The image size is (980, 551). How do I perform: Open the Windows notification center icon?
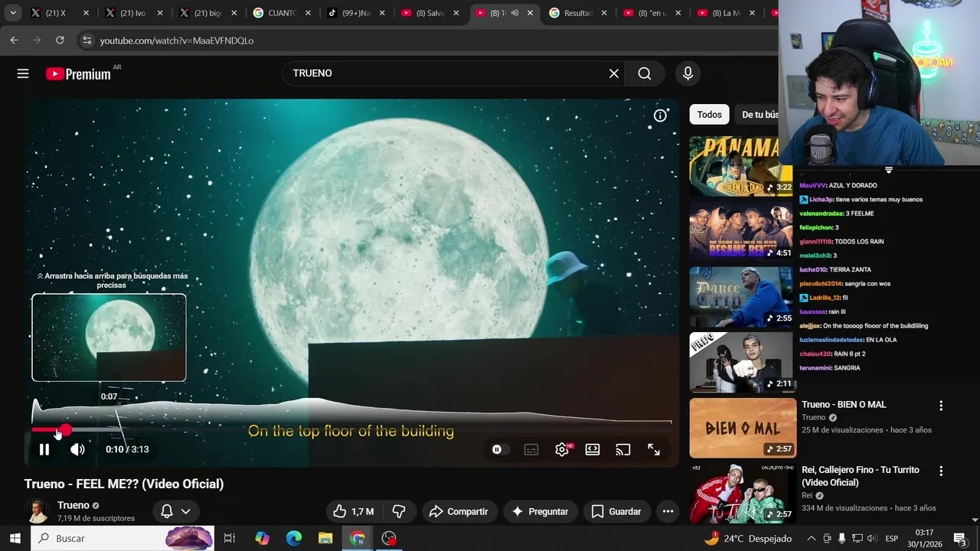[x=959, y=538]
